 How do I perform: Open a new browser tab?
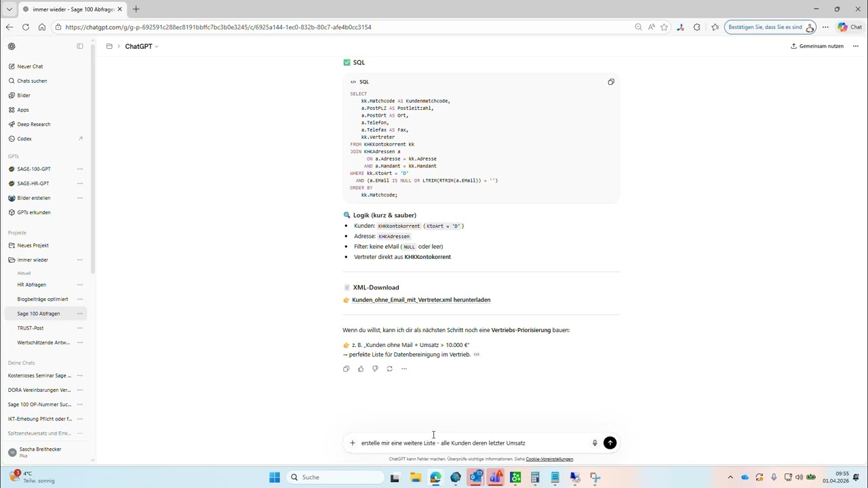pos(136,9)
